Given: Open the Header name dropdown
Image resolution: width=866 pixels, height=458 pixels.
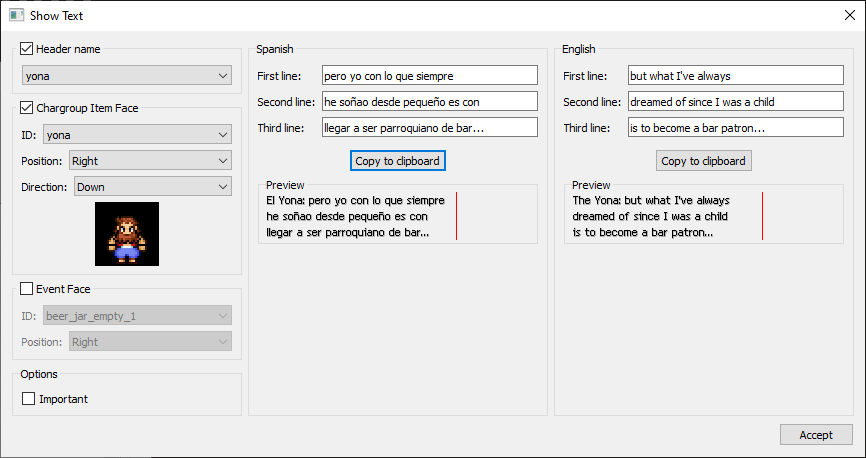Looking at the screenshot, I should pos(127,76).
